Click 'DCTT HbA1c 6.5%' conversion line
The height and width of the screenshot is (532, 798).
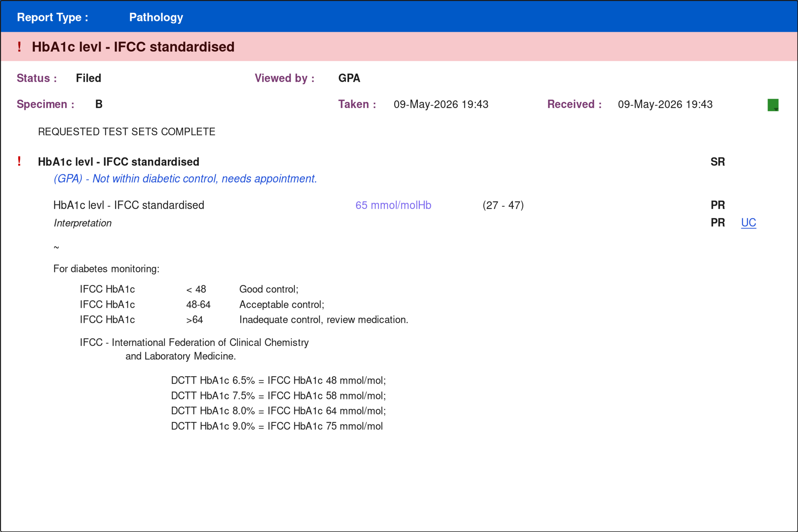click(279, 380)
